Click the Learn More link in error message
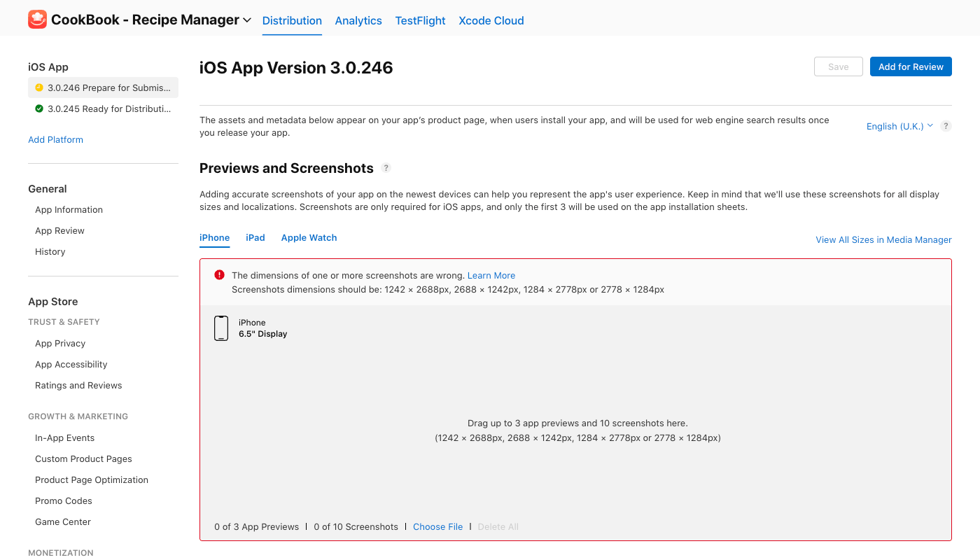Viewport: 980px width, 560px height. click(491, 275)
